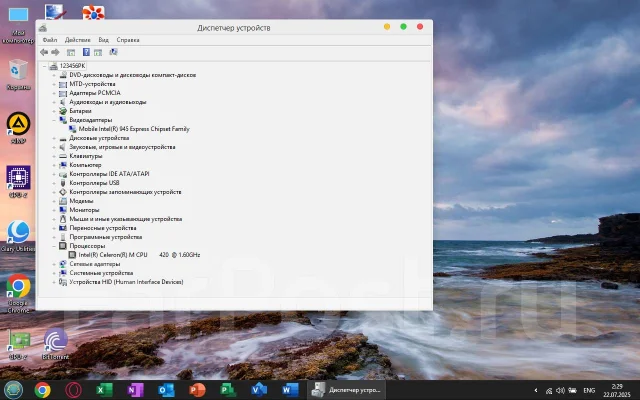Click the Мыши и иные указывающие устройства icon
Screen dimensions: 640x400
coord(63,219)
